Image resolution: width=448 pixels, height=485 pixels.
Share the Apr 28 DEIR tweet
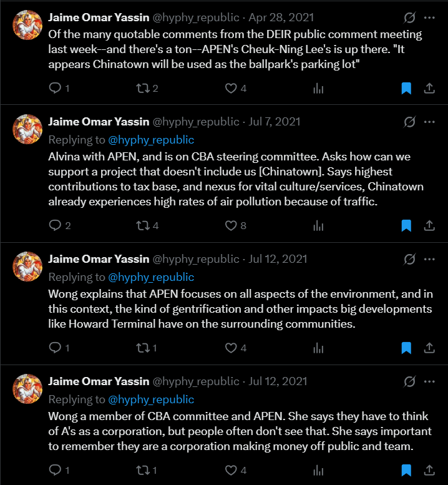click(x=429, y=88)
